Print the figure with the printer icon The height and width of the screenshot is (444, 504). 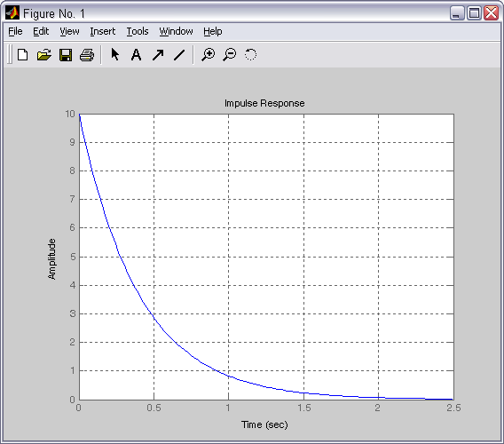(87, 55)
